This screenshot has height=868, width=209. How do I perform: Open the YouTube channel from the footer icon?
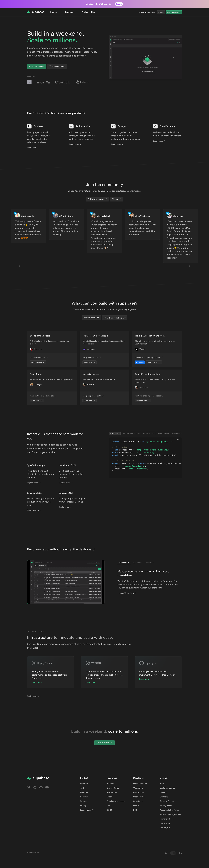point(47,787)
